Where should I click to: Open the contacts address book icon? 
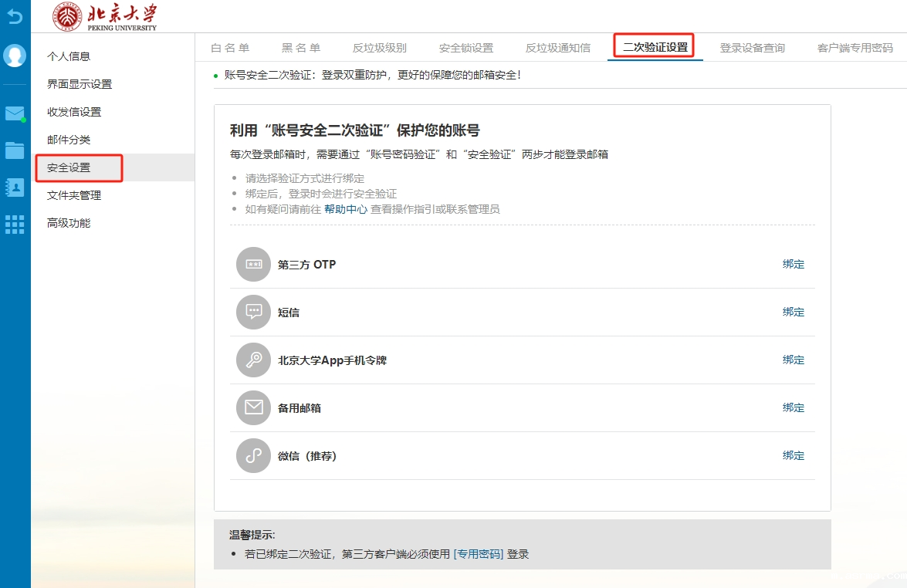coord(15,188)
